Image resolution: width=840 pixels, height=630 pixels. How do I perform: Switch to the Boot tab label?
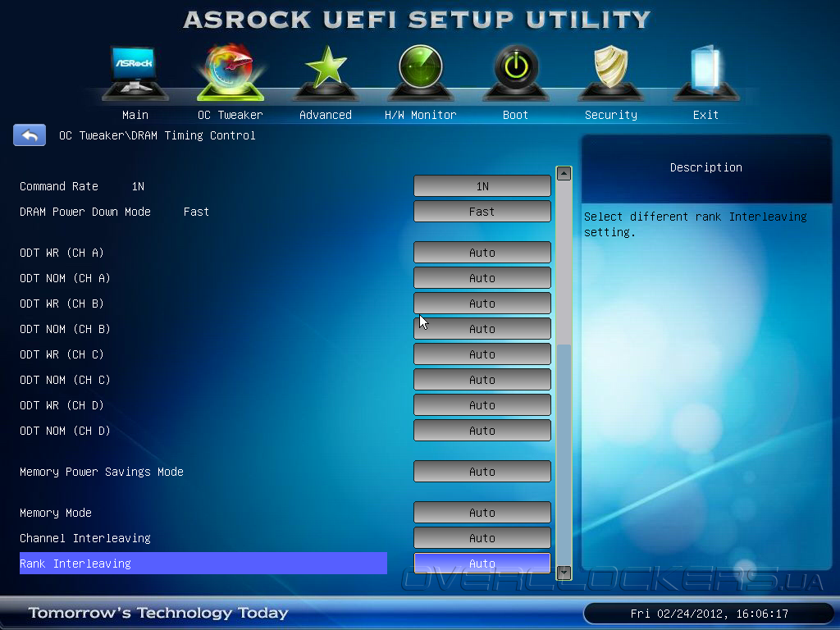coord(515,115)
